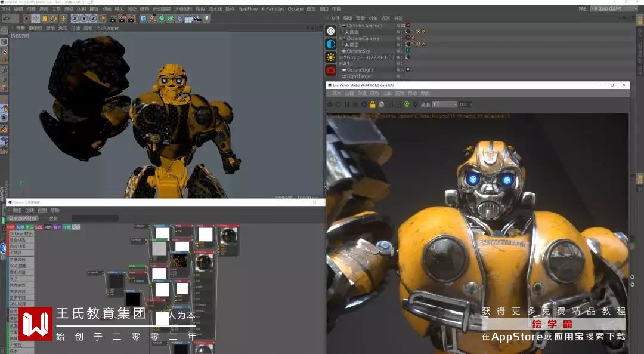The height and width of the screenshot is (354, 644).
Task: Open the PT render channel dropdown
Action: [444, 104]
